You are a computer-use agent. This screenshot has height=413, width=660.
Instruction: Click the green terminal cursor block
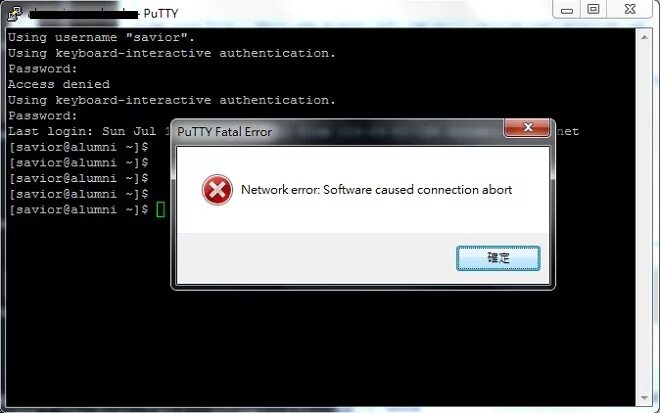(160, 210)
